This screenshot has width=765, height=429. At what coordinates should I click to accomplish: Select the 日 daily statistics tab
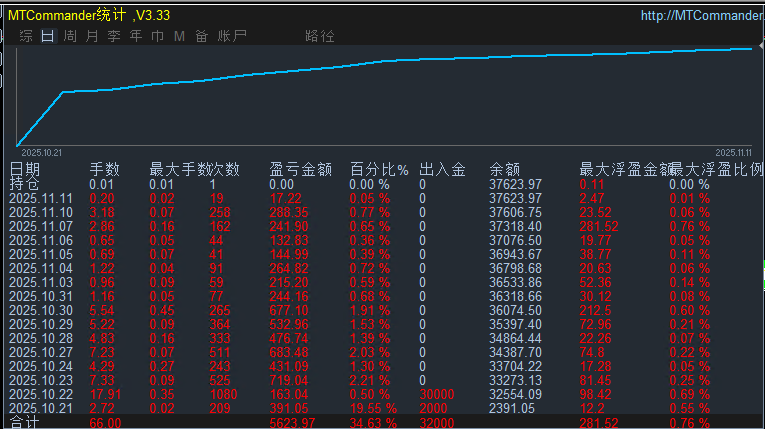click(x=48, y=36)
